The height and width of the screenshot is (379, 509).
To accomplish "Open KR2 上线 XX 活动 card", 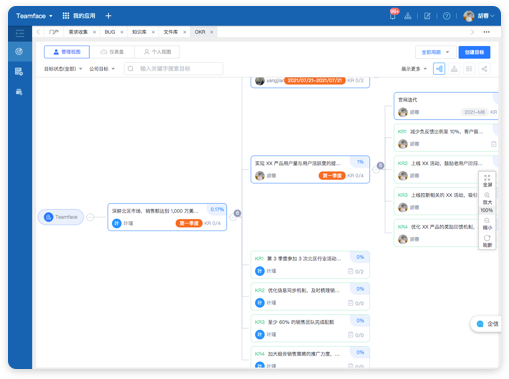I will click(x=446, y=169).
